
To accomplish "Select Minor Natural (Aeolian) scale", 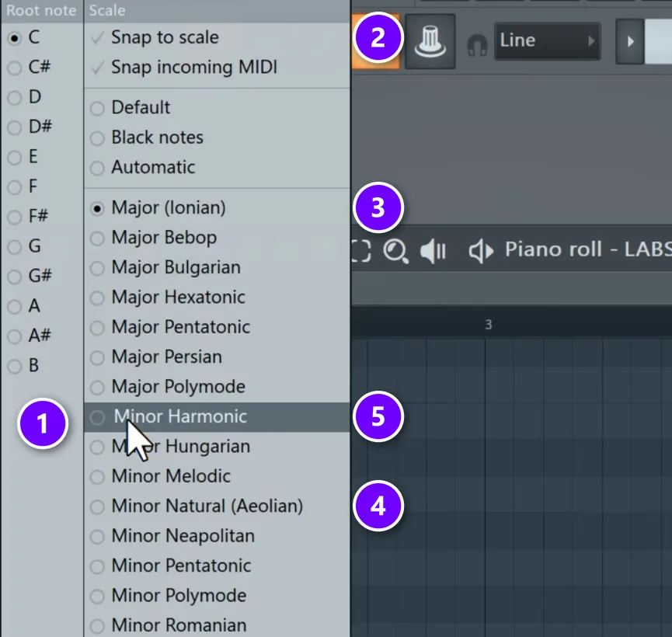I will 217,506.
